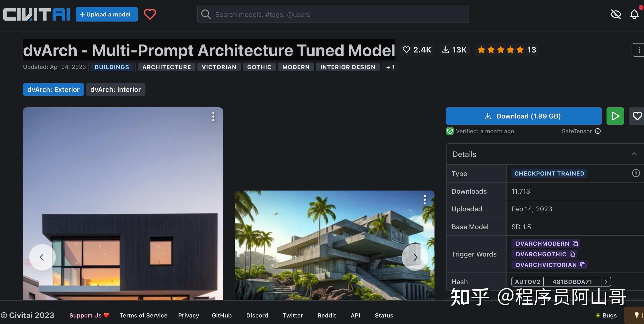Image resolution: width=644 pixels, height=324 pixels.
Task: Toggle favorite heart next to Download button
Action: click(637, 116)
